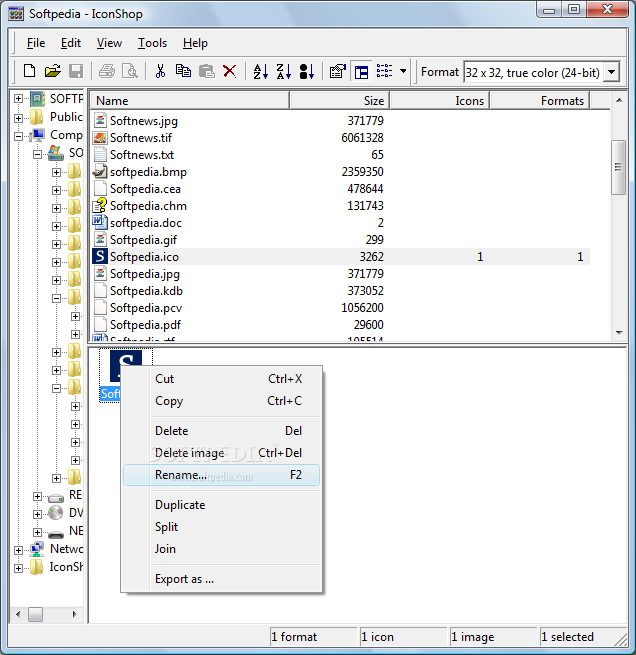Screen dimensions: 636x655
Task: Collapse the Computer tree node
Action: tap(18, 136)
